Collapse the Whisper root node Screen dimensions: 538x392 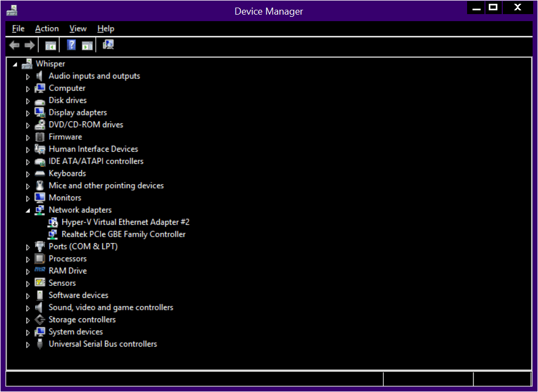pyautogui.click(x=15, y=64)
